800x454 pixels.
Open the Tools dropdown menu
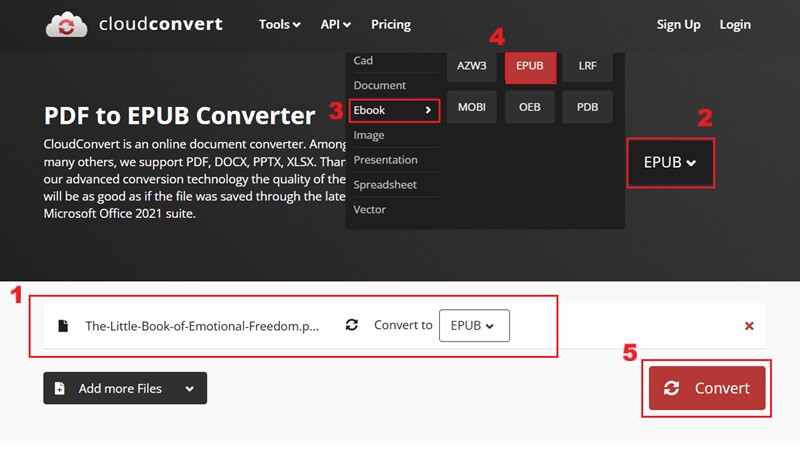[x=279, y=24]
